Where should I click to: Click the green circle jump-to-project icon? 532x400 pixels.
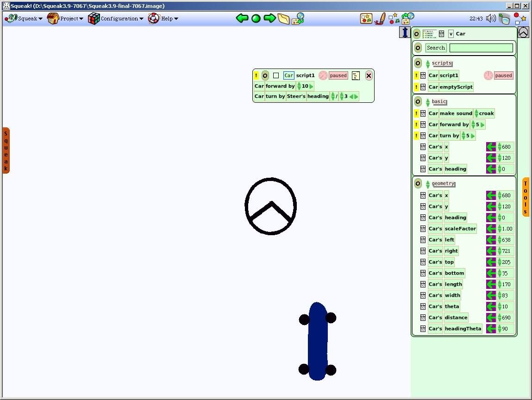pos(256,19)
